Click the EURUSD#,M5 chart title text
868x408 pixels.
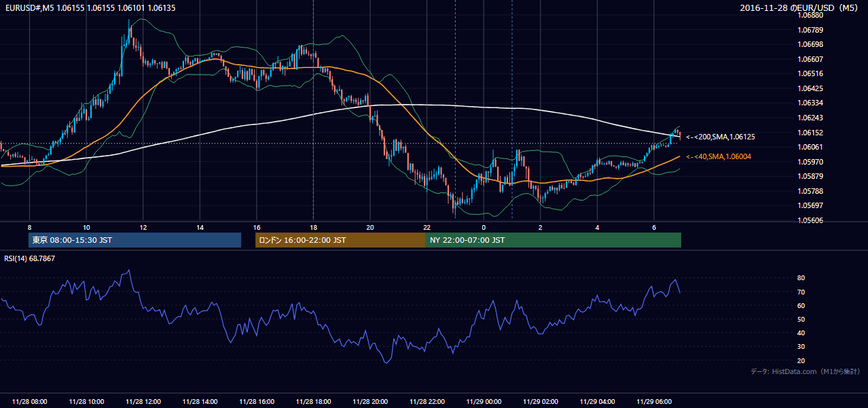pyautogui.click(x=89, y=7)
